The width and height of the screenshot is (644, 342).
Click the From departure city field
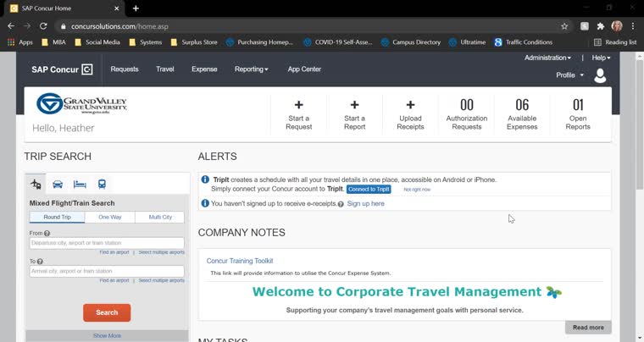[107, 243]
